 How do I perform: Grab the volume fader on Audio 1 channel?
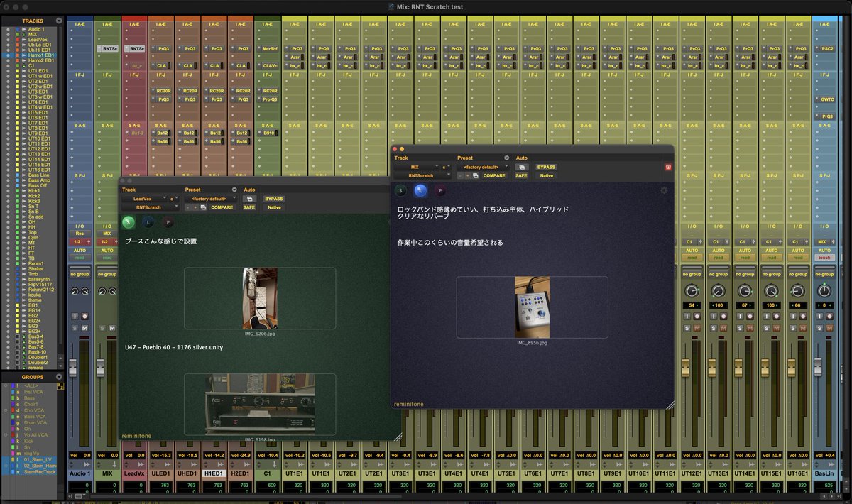point(74,368)
